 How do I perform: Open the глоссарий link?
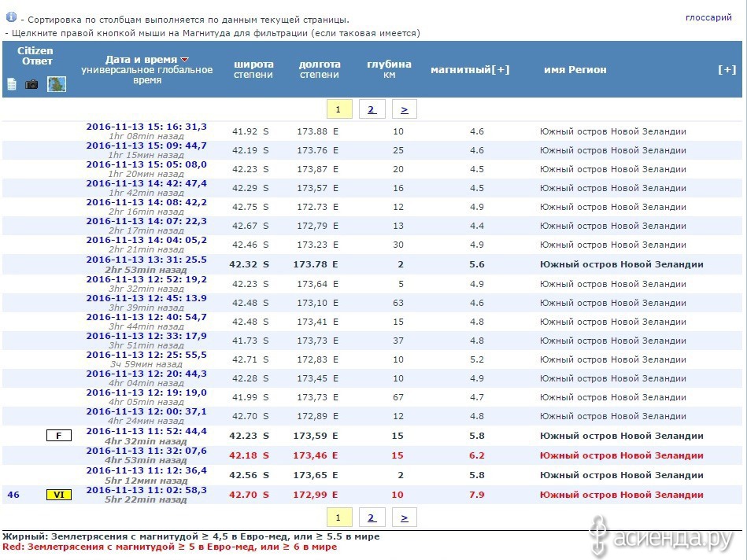pyautogui.click(x=708, y=17)
